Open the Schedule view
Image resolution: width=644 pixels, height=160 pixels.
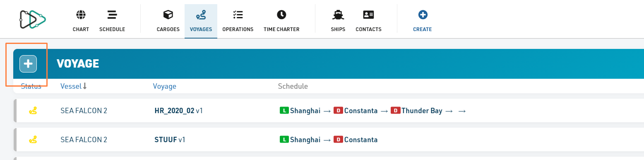coord(112,21)
